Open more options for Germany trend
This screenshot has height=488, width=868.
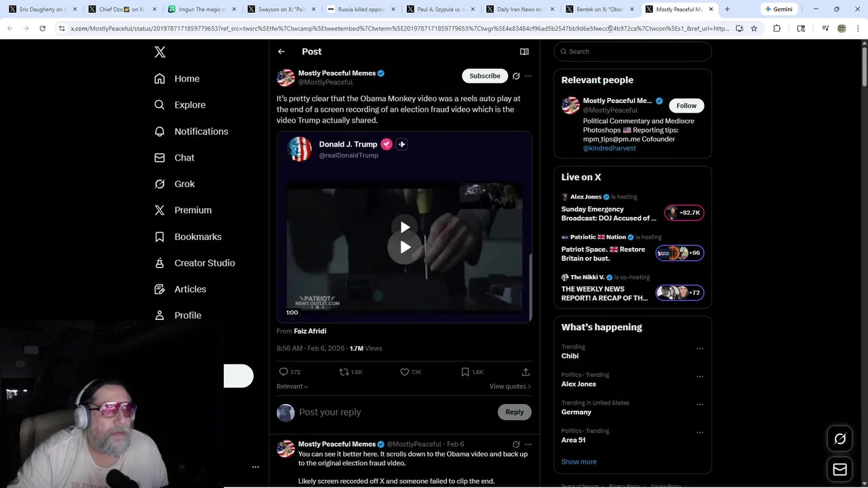(x=700, y=405)
